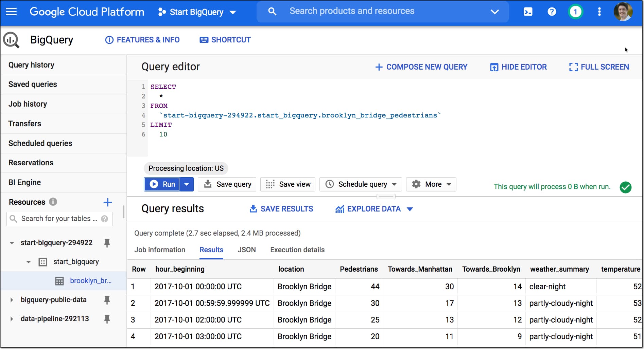Add data with Resources plus icon
644x349 pixels.
[107, 202]
